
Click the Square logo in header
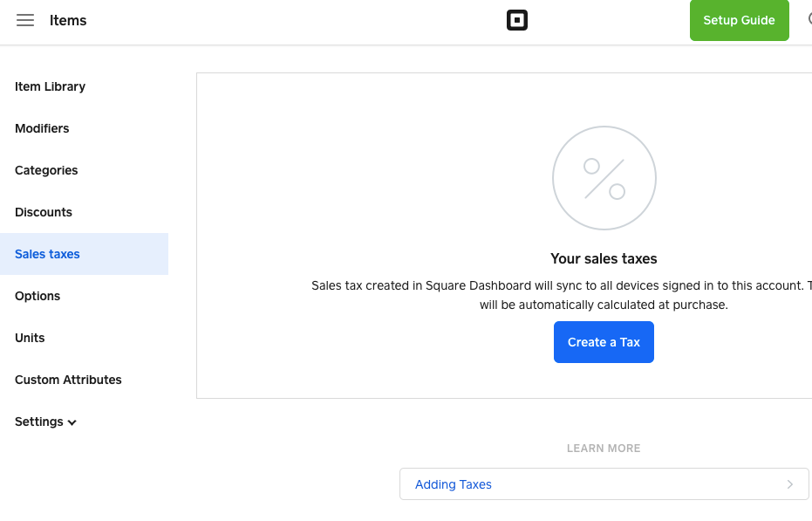click(517, 20)
